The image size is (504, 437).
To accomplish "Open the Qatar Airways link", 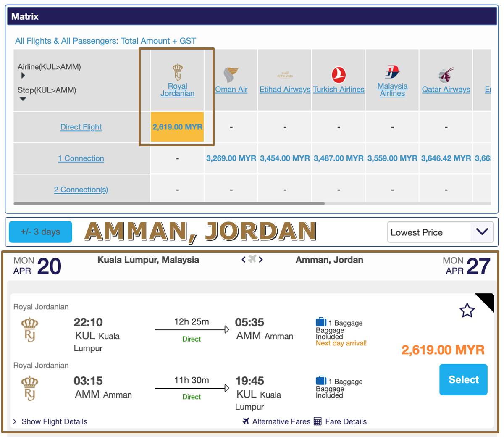I will click(x=446, y=90).
